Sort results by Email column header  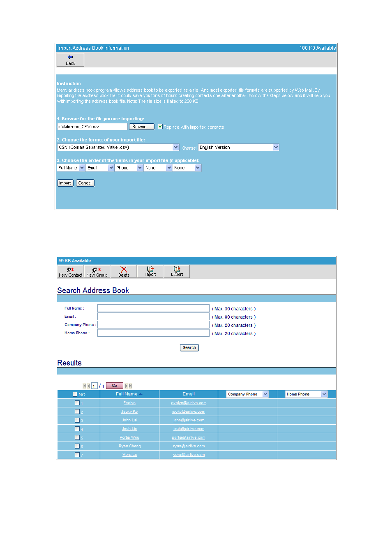(189, 394)
